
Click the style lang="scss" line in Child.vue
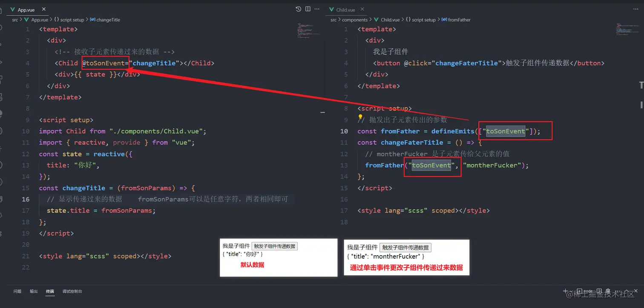(424, 211)
